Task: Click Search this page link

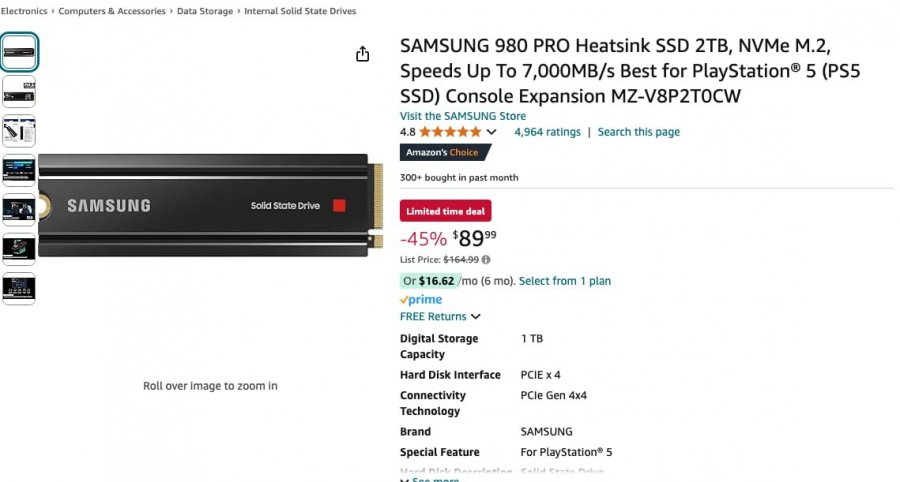Action: click(x=639, y=132)
